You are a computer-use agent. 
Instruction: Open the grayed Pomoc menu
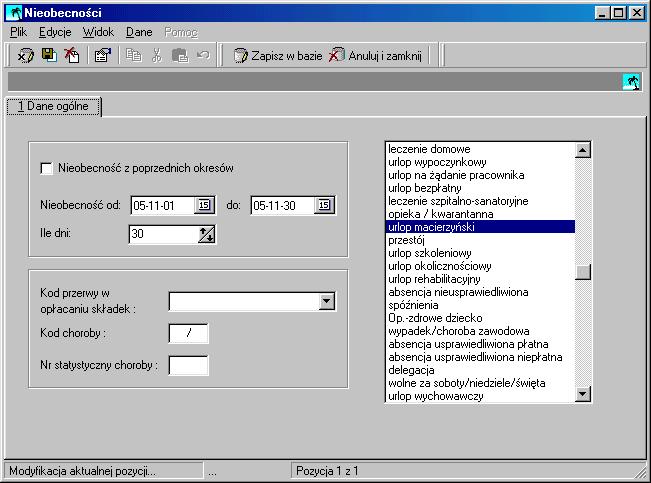pos(181,32)
